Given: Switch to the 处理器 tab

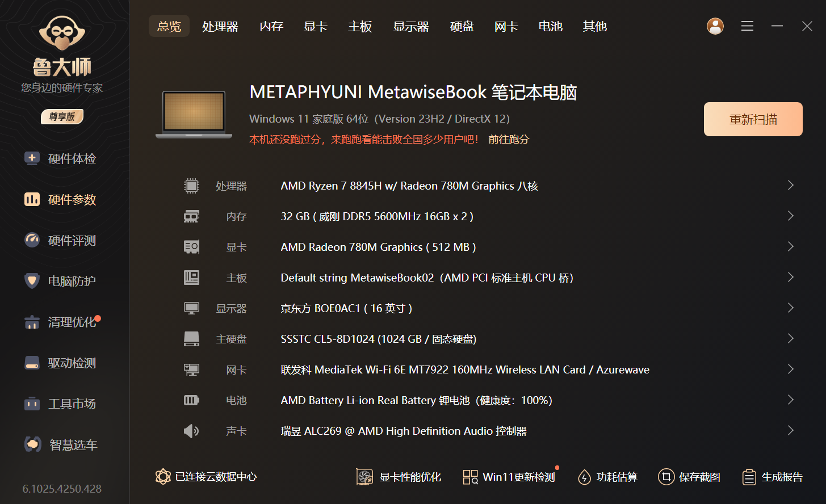Looking at the screenshot, I should pyautogui.click(x=220, y=26).
